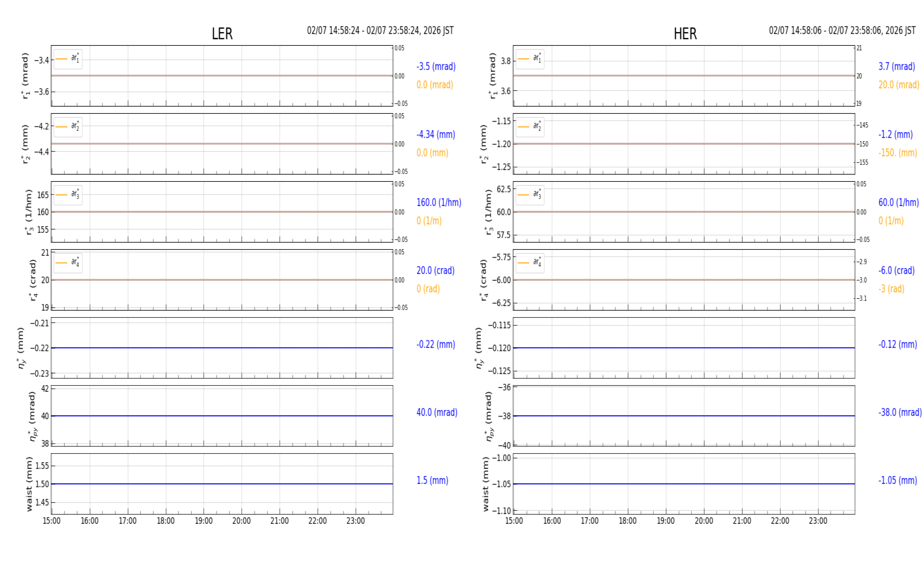Select the HER time range text
The width and height of the screenshot is (924, 565).
coord(842,31)
